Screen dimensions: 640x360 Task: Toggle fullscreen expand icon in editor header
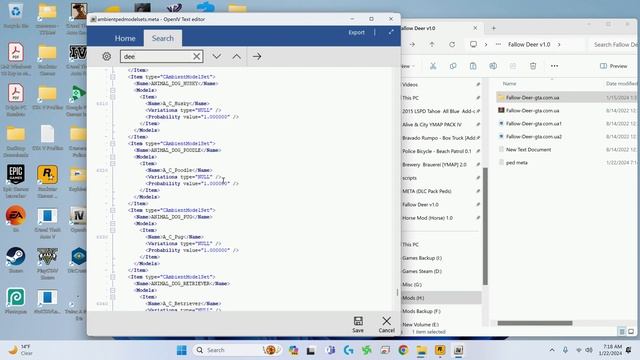pyautogui.click(x=391, y=32)
